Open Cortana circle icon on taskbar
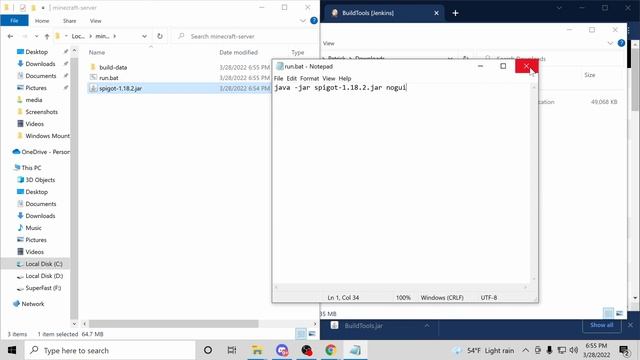 point(208,350)
